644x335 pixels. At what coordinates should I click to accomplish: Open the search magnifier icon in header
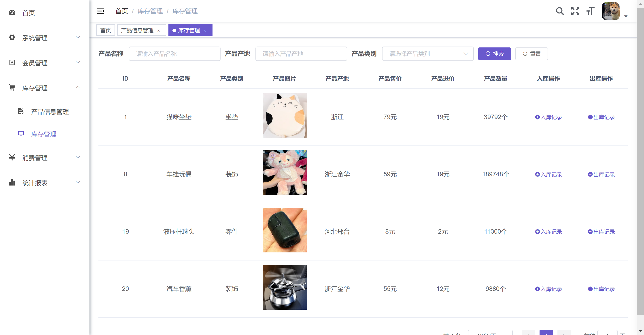(x=560, y=11)
